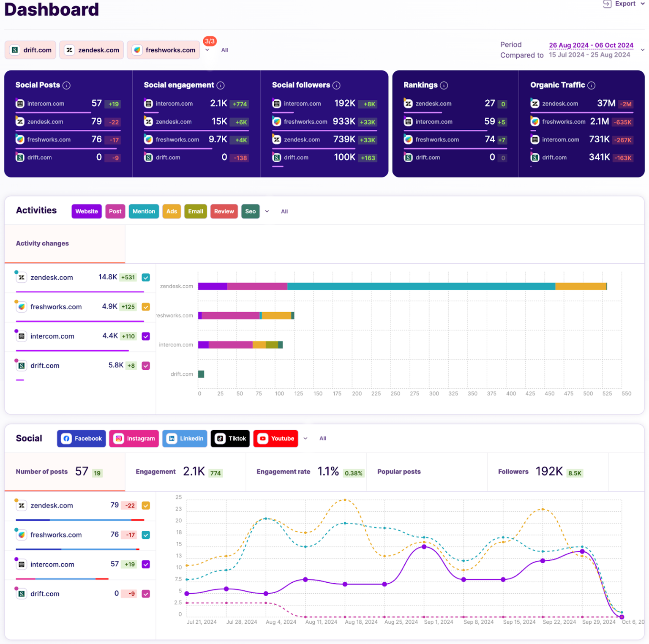Screen dimensions: 649x644
Task: Uncheck zendesk.com in the Activities list
Action: [145, 277]
